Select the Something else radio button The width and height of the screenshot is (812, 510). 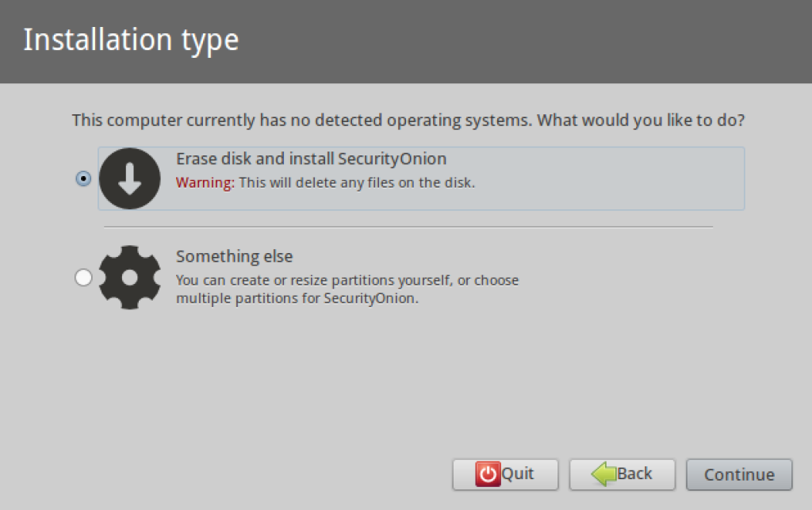82,278
